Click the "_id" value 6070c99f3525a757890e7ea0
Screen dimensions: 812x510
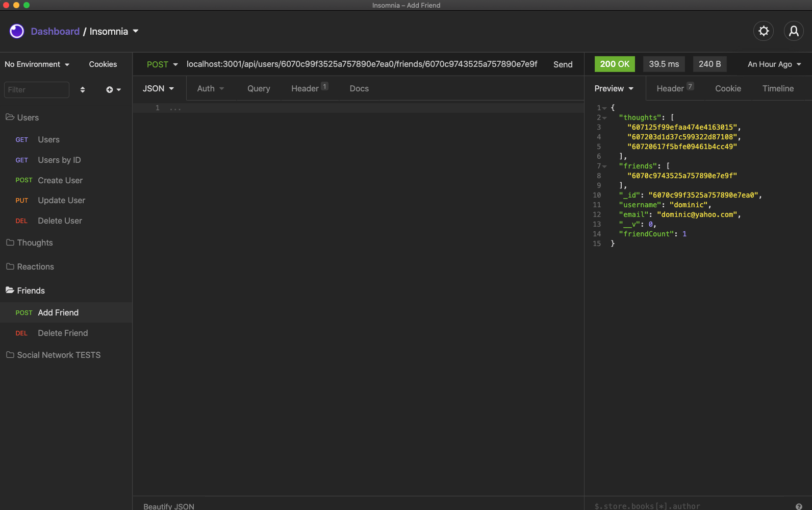coord(703,196)
